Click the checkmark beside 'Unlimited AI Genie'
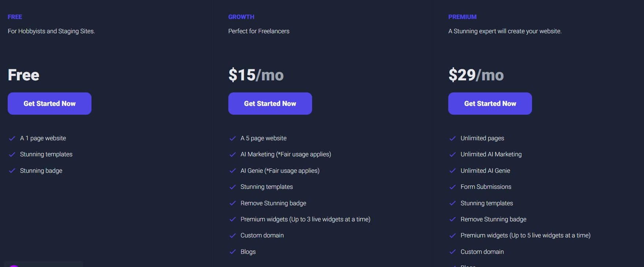Image resolution: width=644 pixels, height=267 pixels. pos(453,171)
